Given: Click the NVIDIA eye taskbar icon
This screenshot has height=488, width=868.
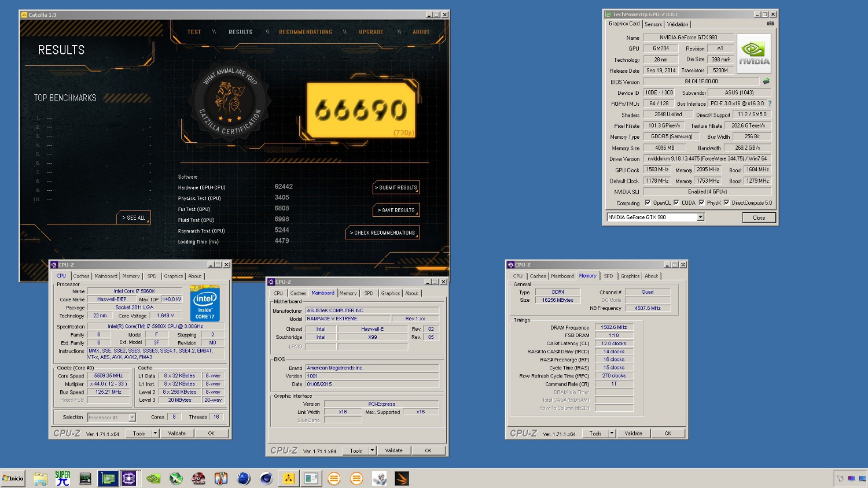Looking at the screenshot, I should pyautogui.click(x=153, y=478).
